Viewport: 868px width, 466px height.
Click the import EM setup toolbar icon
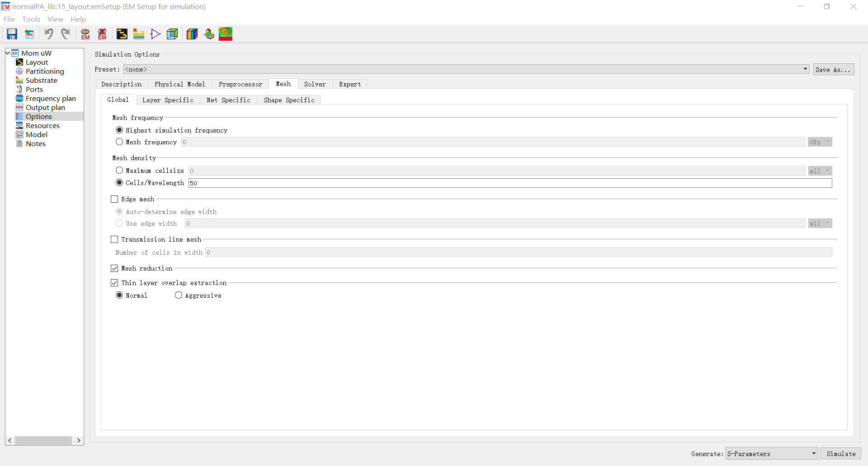coord(29,34)
